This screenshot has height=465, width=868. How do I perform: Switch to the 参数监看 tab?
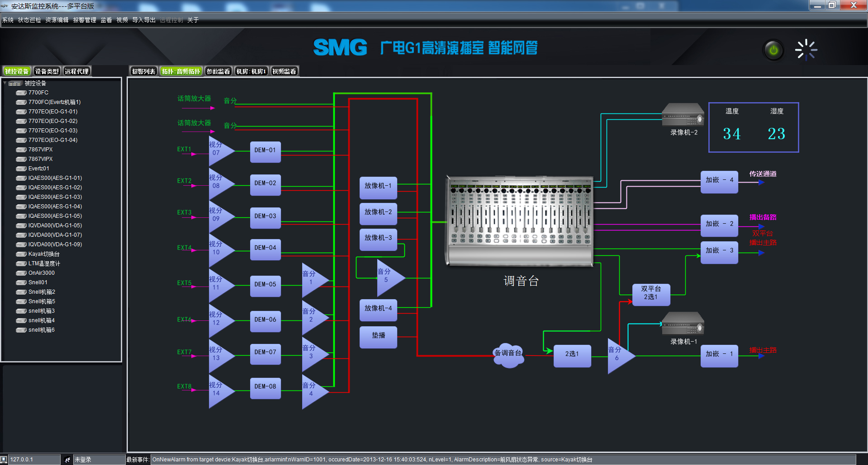[218, 71]
